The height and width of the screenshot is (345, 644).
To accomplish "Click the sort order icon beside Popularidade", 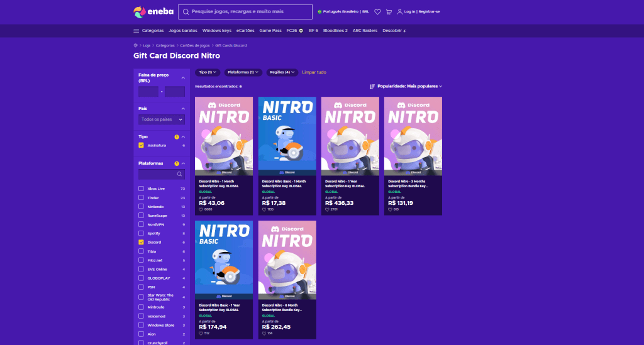I will click(372, 87).
